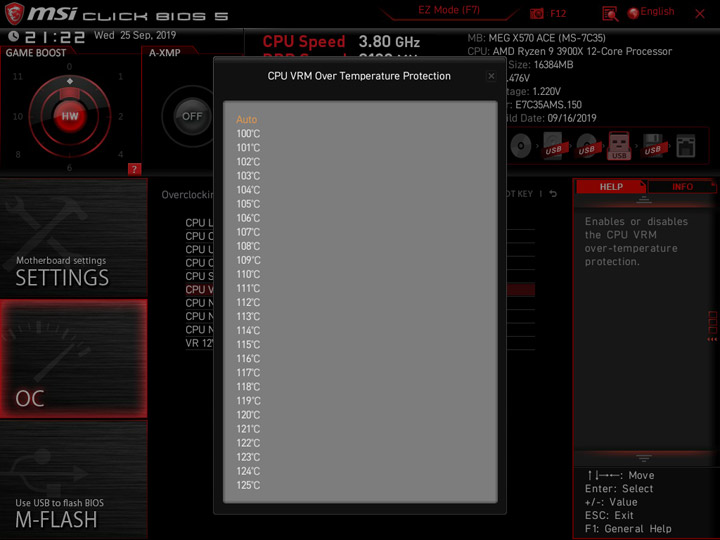The image size is (720, 540).
Task: Select 111°C protection value
Action: point(248,288)
